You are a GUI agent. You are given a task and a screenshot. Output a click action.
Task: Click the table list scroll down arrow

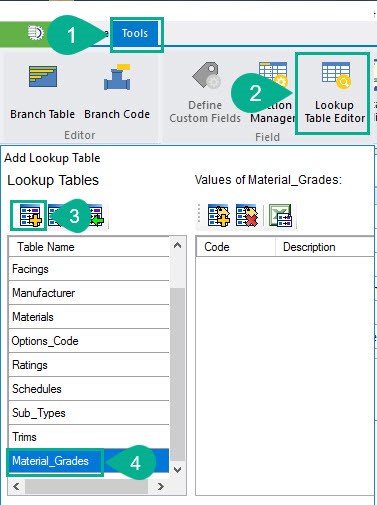(x=178, y=470)
